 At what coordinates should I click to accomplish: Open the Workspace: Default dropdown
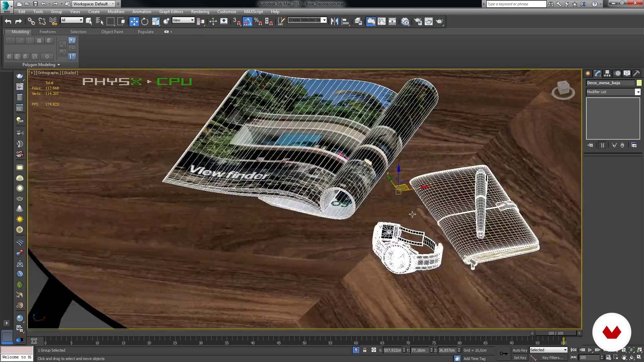pyautogui.click(x=94, y=4)
